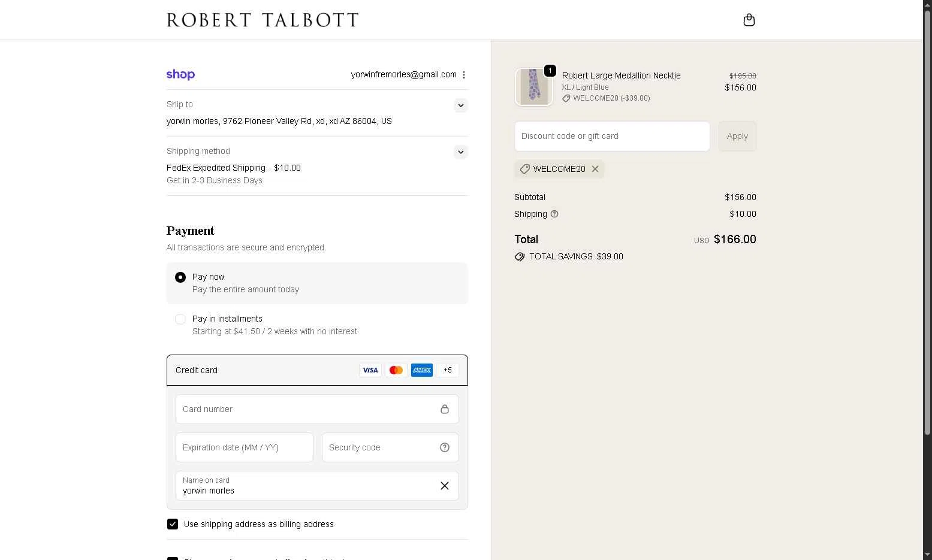The height and width of the screenshot is (560, 932).
Task: Open the security code help icon
Action: (445, 447)
